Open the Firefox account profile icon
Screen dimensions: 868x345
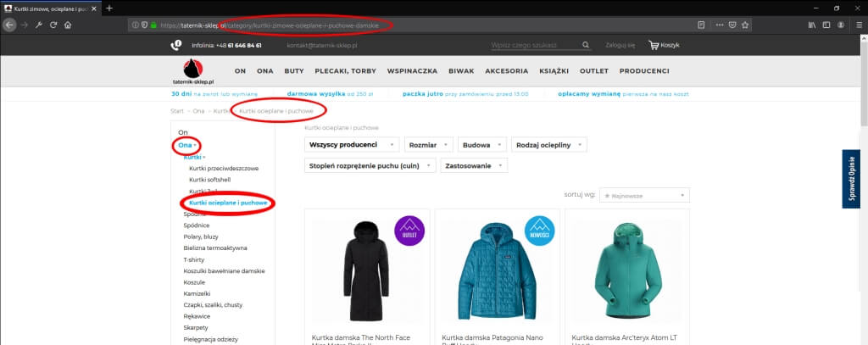click(x=841, y=25)
